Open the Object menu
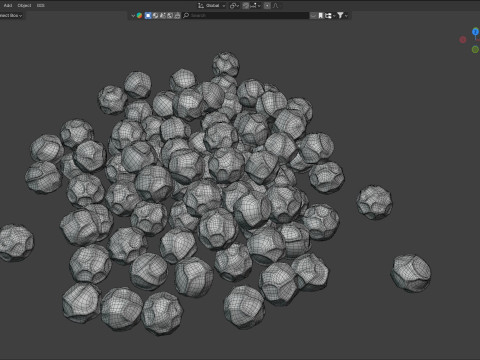480x360 pixels. 24,5
